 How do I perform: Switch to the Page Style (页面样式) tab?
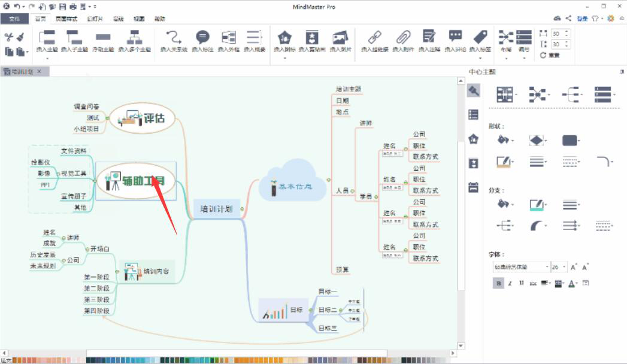(66, 19)
